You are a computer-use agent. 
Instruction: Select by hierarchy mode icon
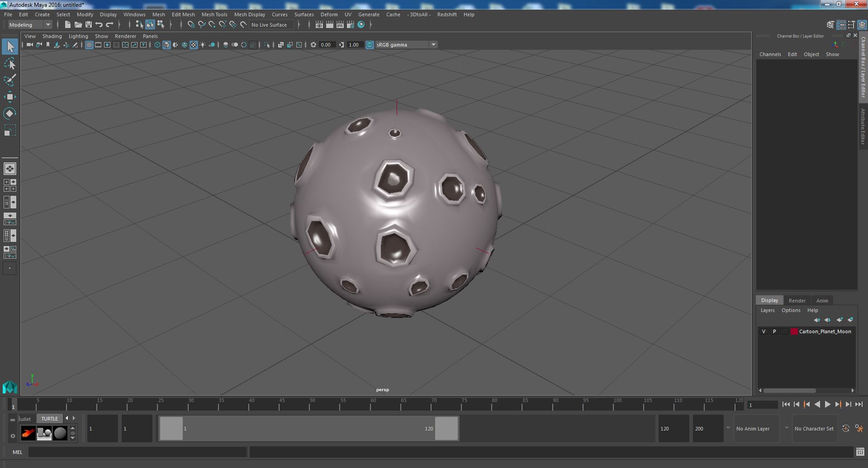139,25
